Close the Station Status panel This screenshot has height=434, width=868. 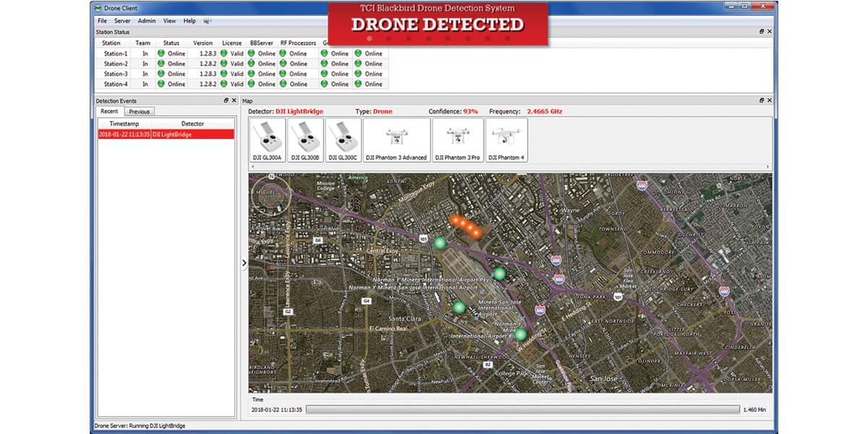click(x=769, y=32)
